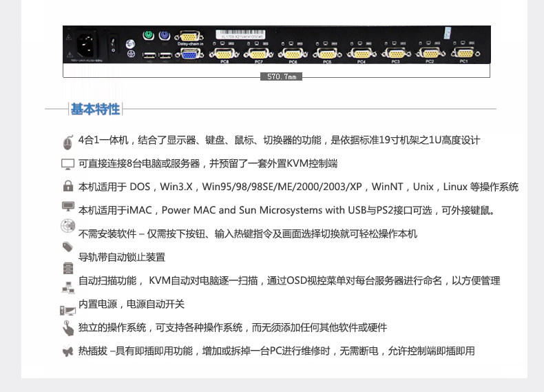Click the price tag icon above 导轨带自动锁止装置

pos(67,247)
